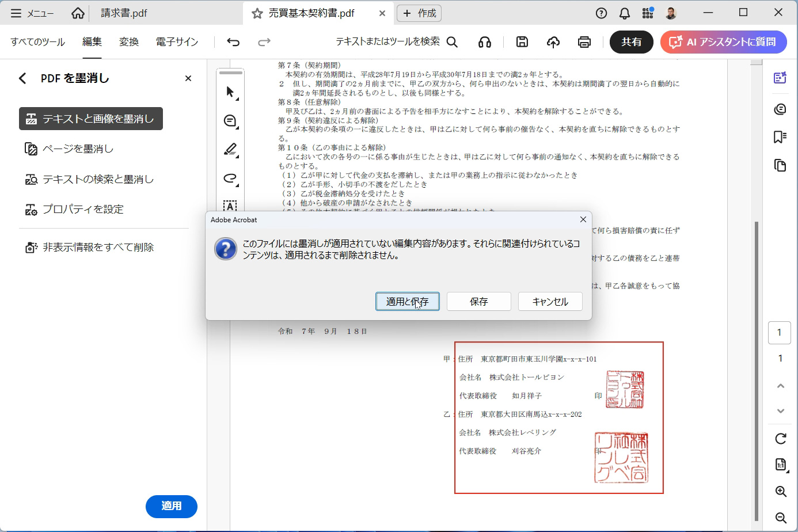Screen dimensions: 798x532
Task: Click キャンセル in the dialog
Action: 550,302
